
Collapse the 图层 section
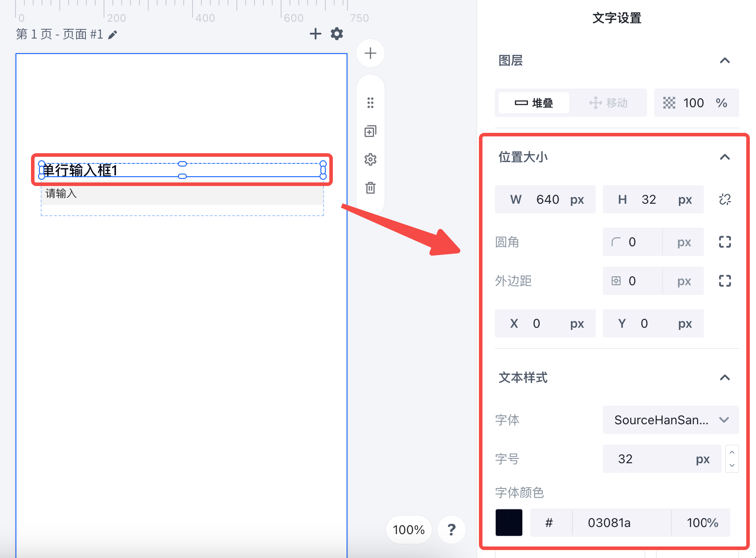click(x=725, y=61)
